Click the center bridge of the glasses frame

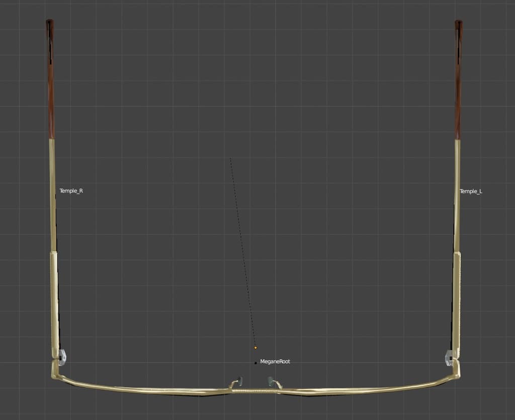click(255, 391)
